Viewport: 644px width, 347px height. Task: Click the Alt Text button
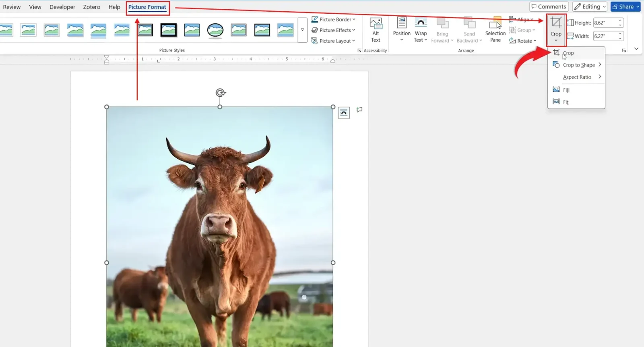point(376,30)
